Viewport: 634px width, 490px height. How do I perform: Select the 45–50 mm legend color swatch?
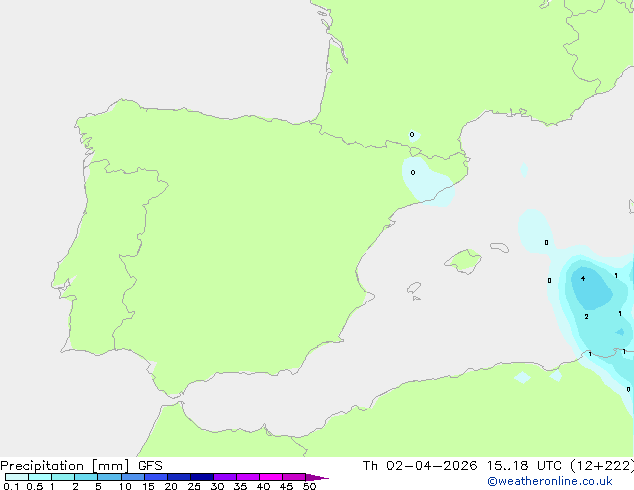click(x=294, y=477)
